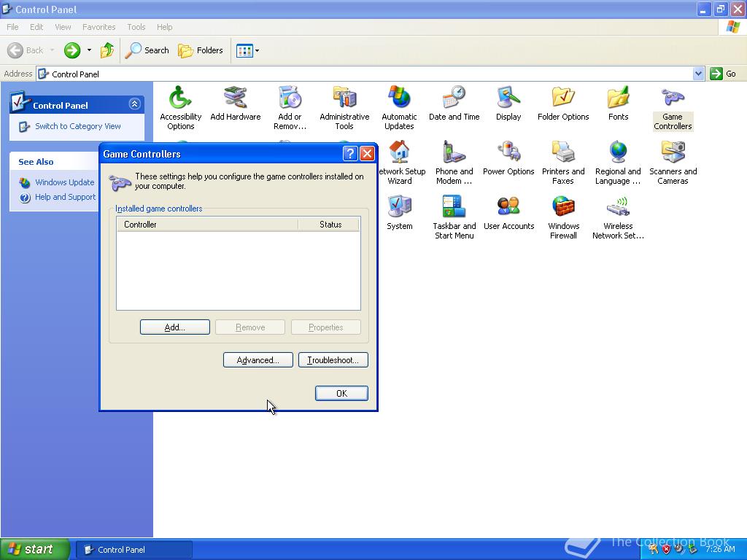Image resolution: width=747 pixels, height=560 pixels.
Task: Click the Status column header
Action: pyautogui.click(x=329, y=225)
